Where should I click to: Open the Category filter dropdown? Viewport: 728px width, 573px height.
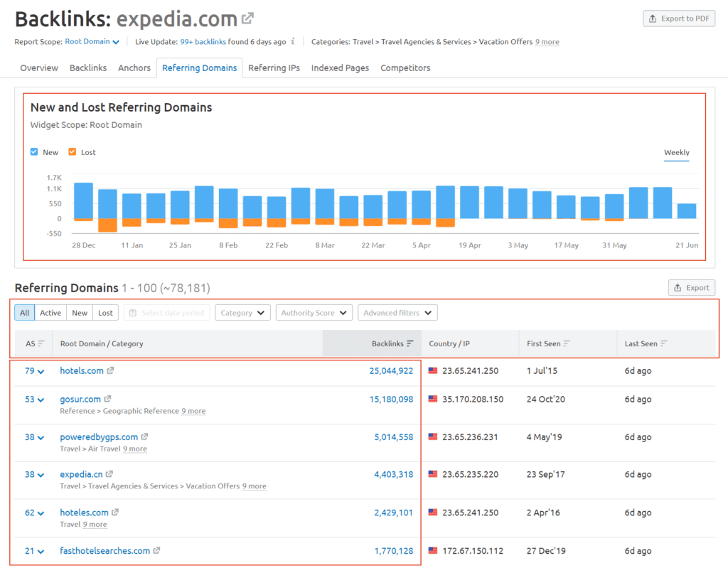click(x=242, y=313)
